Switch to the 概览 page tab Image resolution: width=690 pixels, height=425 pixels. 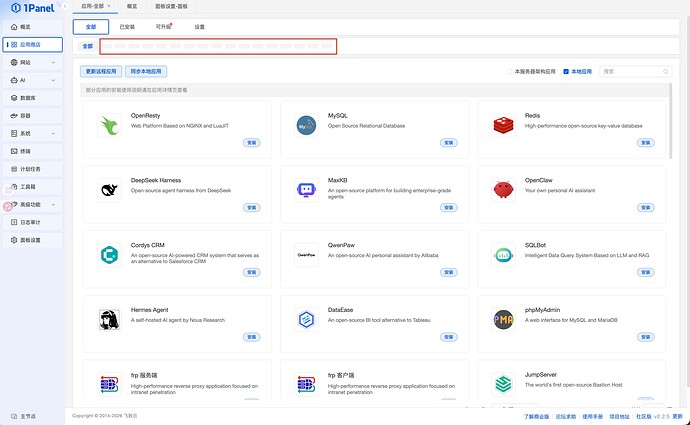132,6
